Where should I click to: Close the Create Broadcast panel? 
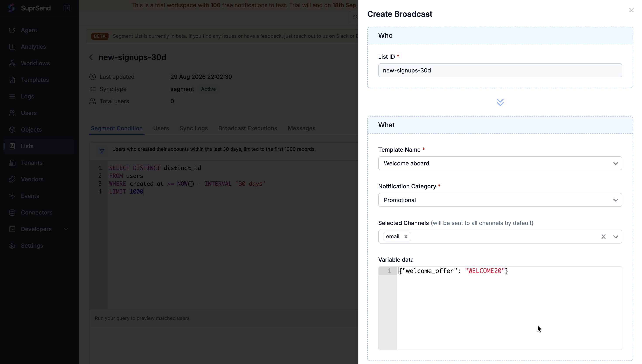pos(631,10)
